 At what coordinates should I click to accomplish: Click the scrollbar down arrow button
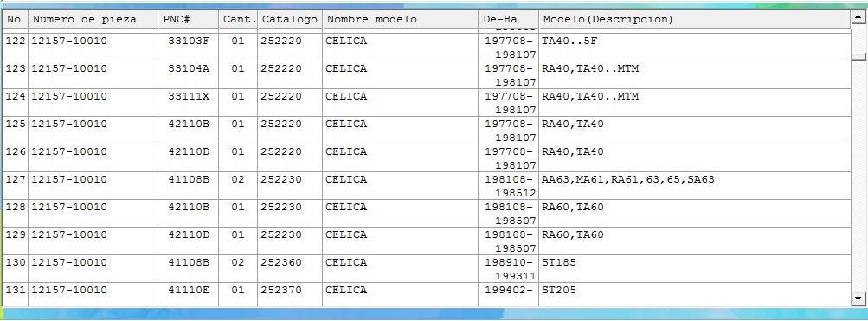858,299
